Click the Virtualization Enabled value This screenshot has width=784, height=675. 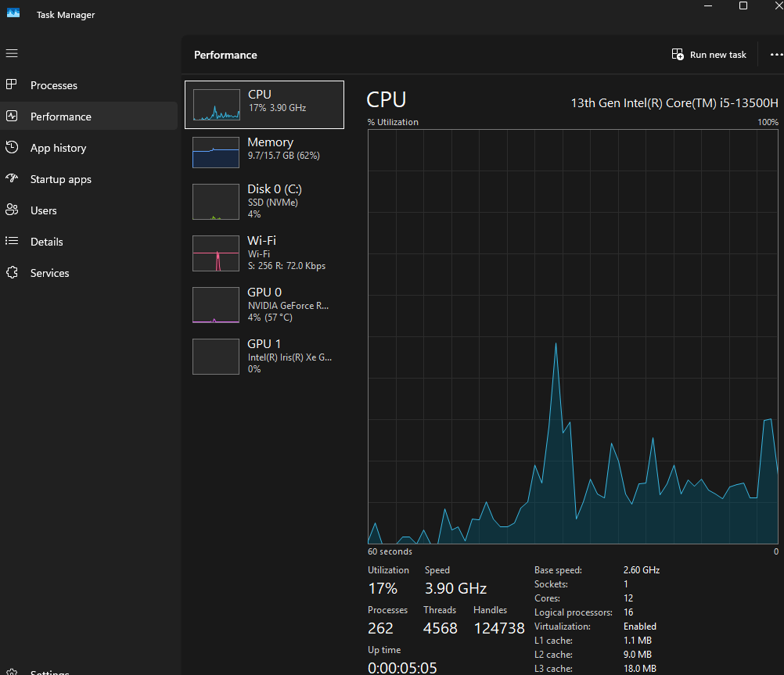(x=640, y=627)
